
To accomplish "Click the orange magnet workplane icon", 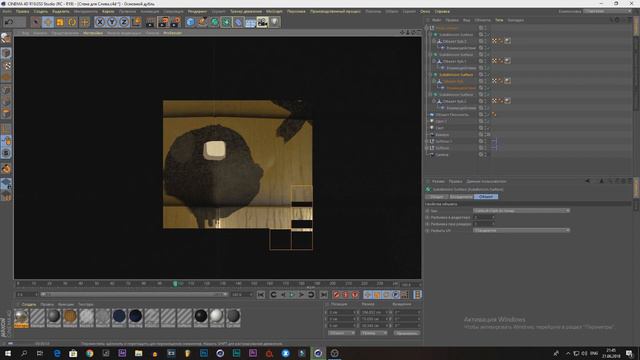I will [6, 168].
